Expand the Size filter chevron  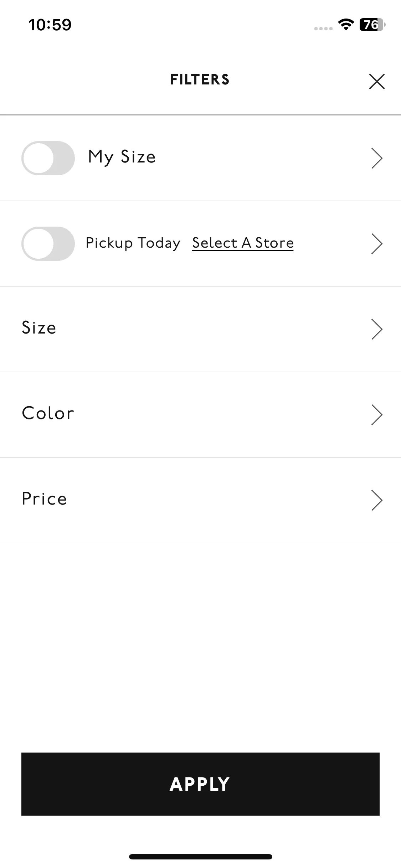[377, 329]
